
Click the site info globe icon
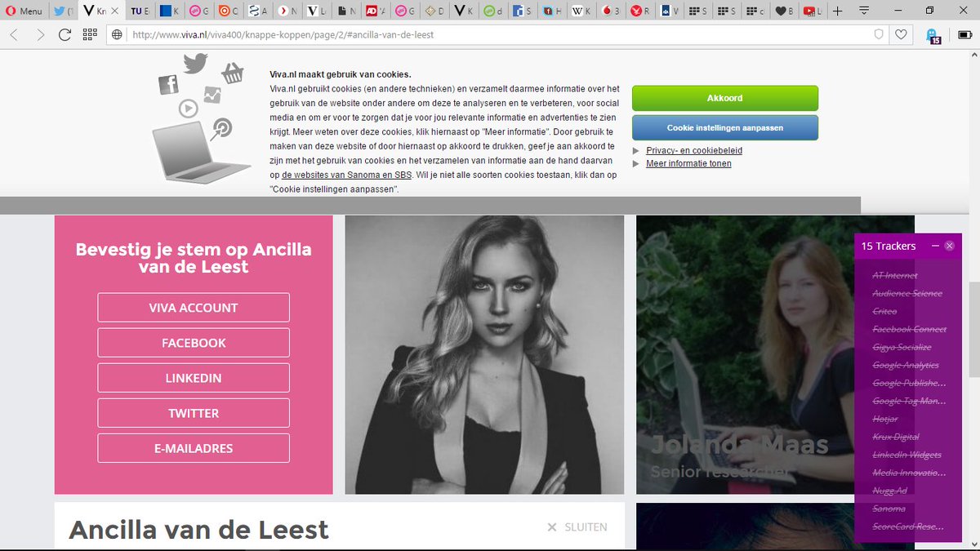pyautogui.click(x=118, y=34)
